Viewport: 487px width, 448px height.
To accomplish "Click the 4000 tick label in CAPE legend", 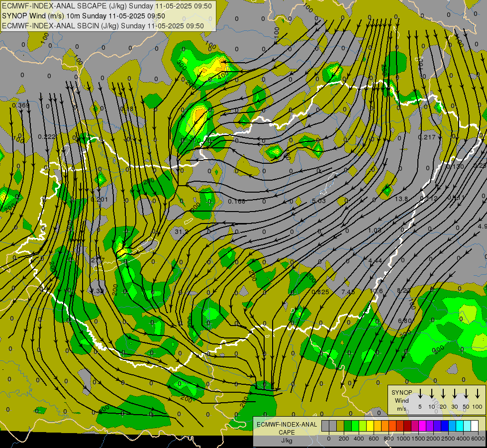I will point(463,439).
